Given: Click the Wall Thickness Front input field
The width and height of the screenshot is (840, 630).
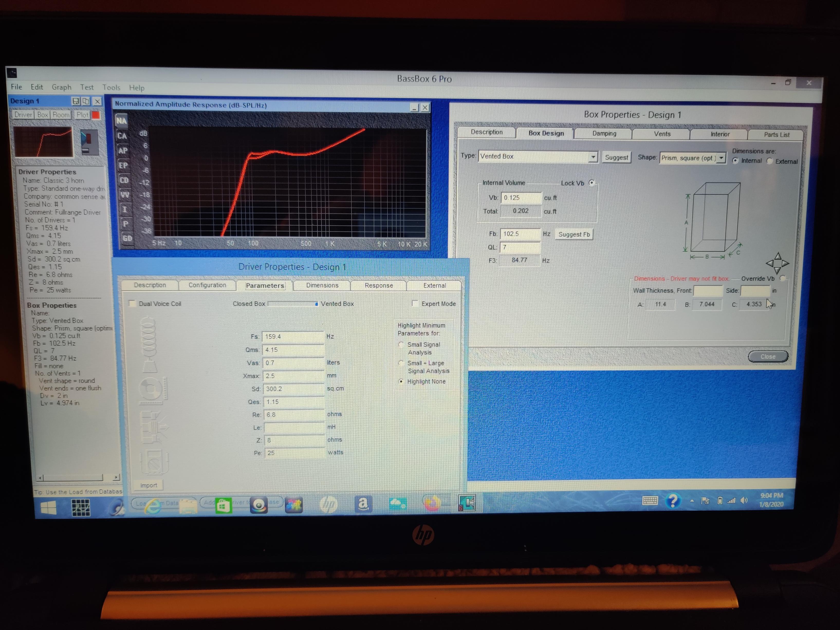Looking at the screenshot, I should [x=708, y=291].
